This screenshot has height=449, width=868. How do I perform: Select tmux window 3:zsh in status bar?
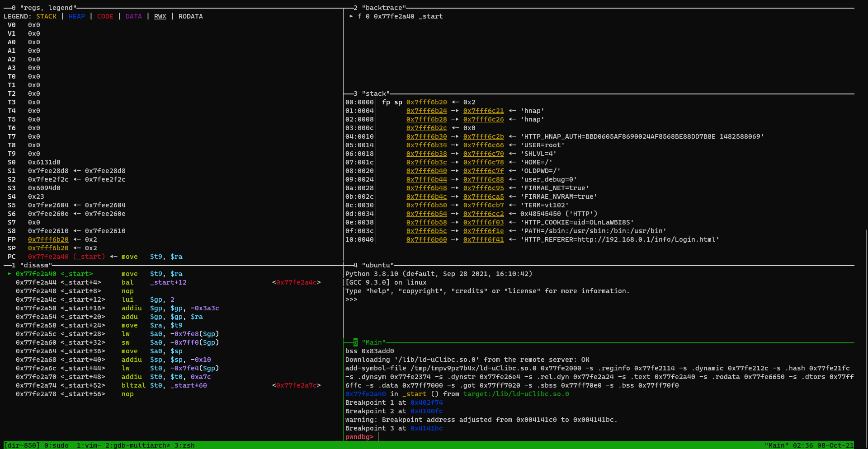[x=184, y=445]
